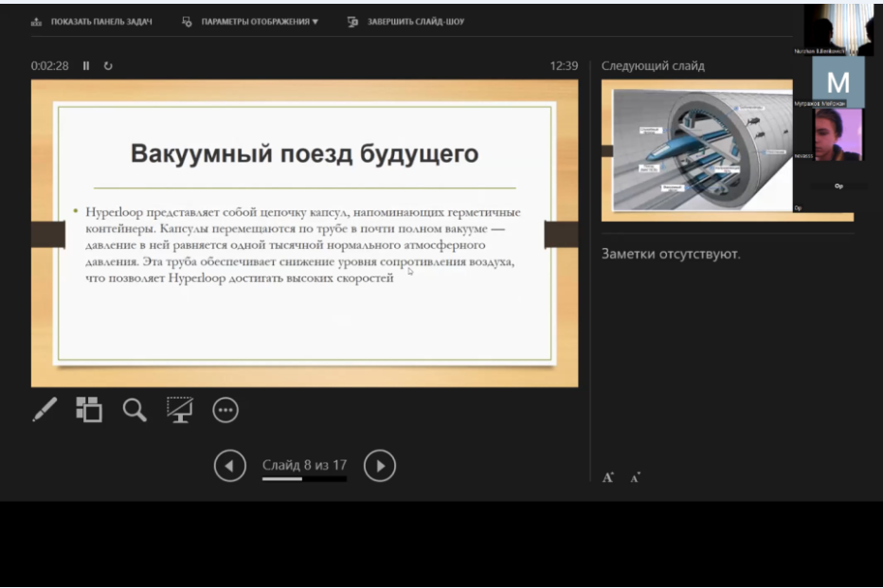883x588 pixels.
Task: Click display settings icon beside Параметры отображения
Action: click(x=187, y=22)
